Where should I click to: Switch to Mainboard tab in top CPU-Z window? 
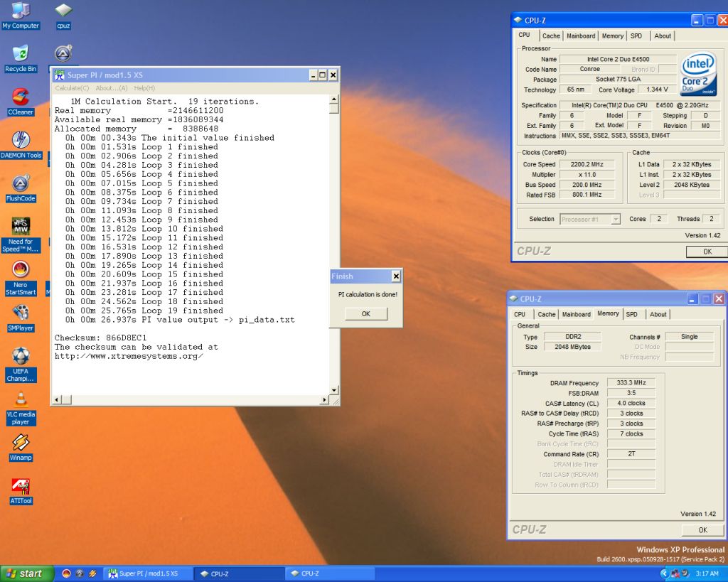[x=580, y=36]
